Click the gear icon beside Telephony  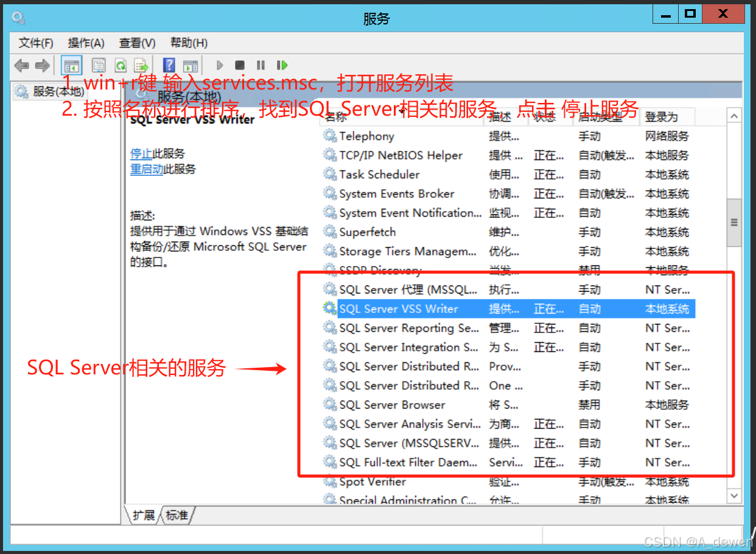(330, 136)
